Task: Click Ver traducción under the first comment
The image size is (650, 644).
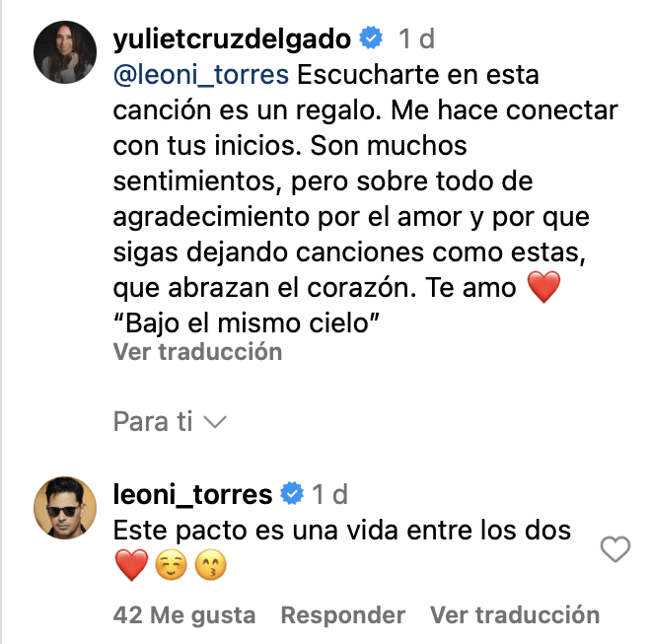Action: pyautogui.click(x=197, y=351)
